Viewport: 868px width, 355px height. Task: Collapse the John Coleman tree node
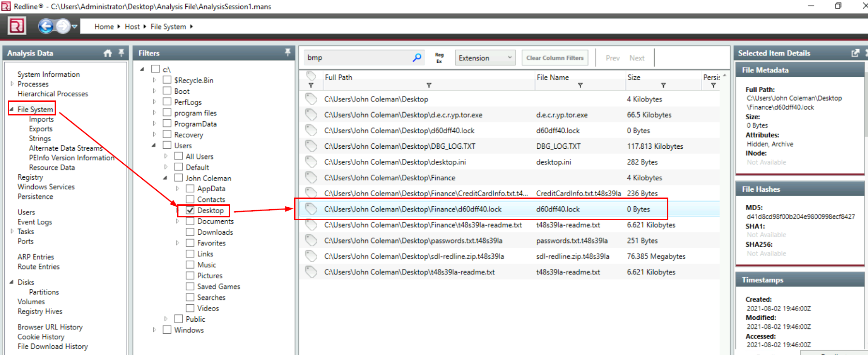pos(165,178)
